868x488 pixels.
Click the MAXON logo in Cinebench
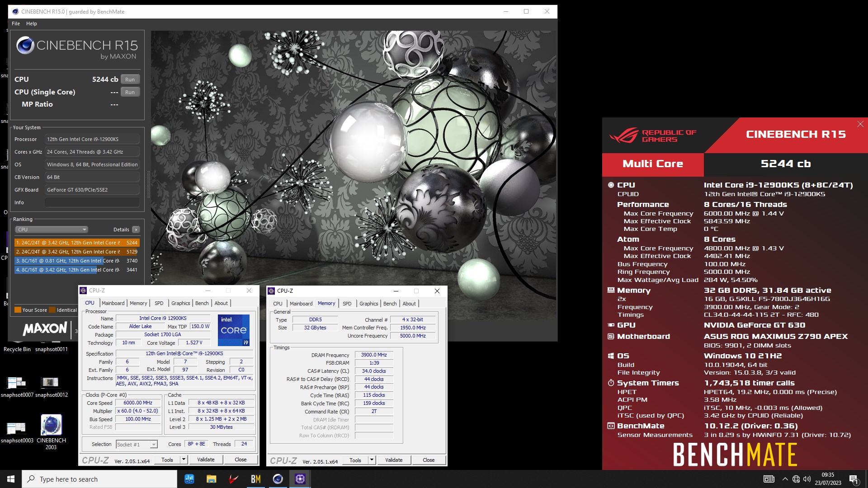tap(45, 328)
